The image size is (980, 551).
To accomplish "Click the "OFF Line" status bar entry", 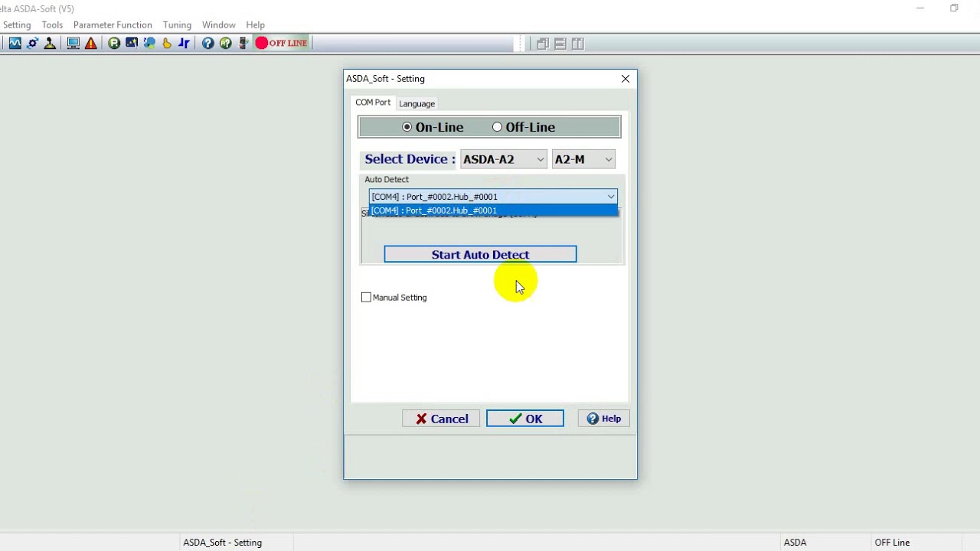I will (892, 543).
